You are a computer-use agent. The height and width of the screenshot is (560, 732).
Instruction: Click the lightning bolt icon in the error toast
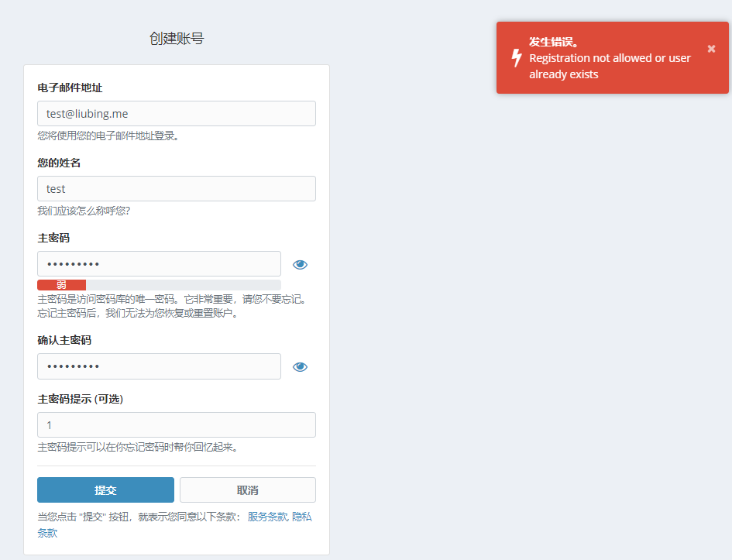[517, 58]
